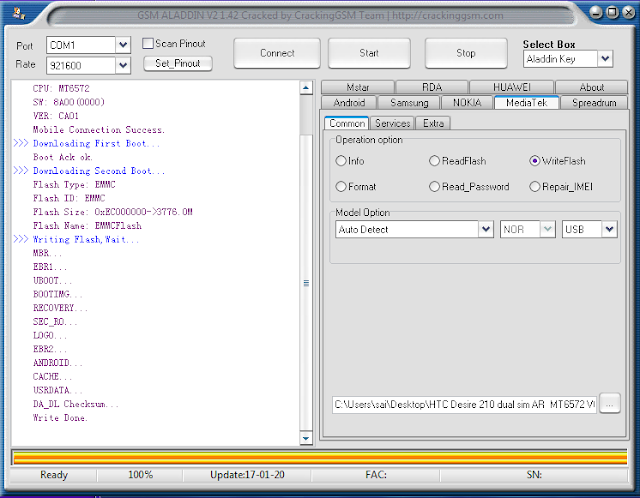
Task: Click the 'Boot Ack ok.' log line
Action: click(x=62, y=157)
